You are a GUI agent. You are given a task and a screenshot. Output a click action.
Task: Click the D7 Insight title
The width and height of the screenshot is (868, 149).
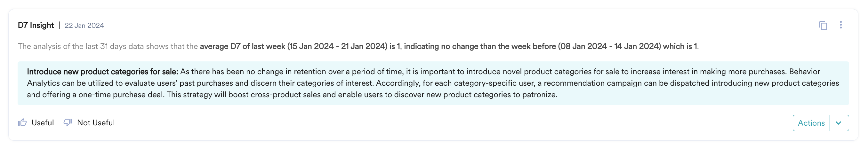[x=36, y=25]
